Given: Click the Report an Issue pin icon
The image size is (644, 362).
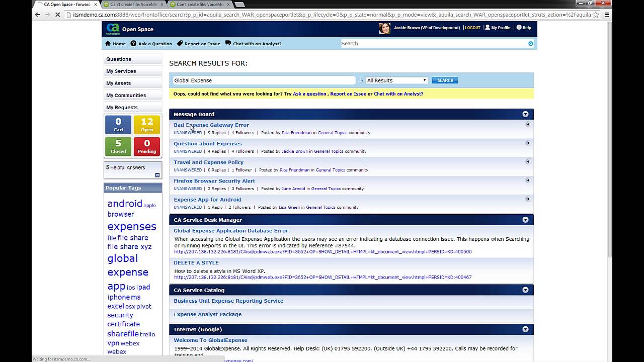Looking at the screenshot, I should (180, 44).
